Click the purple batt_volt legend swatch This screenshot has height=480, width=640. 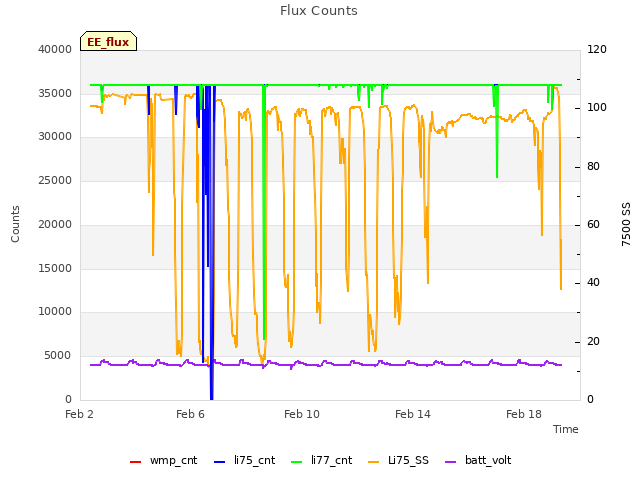[450, 462]
